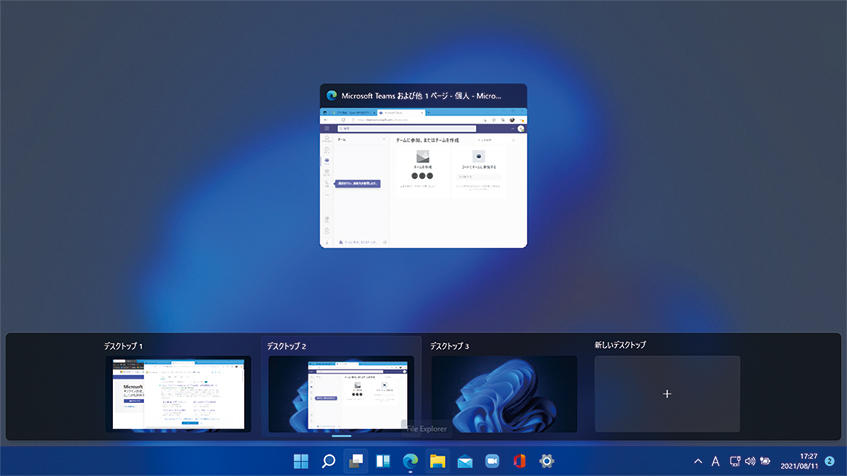Image resolution: width=847 pixels, height=476 pixels.
Task: Open battery status tray icon
Action: coord(765,461)
